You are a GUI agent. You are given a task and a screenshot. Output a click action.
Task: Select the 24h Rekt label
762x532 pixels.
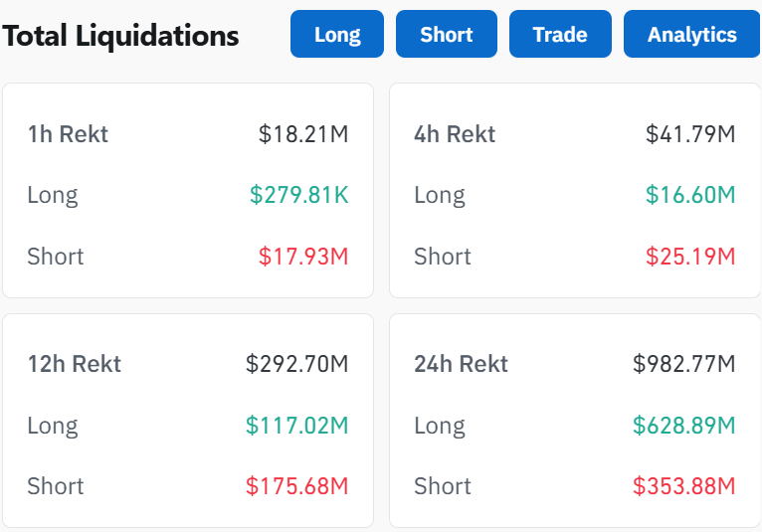[x=462, y=364]
